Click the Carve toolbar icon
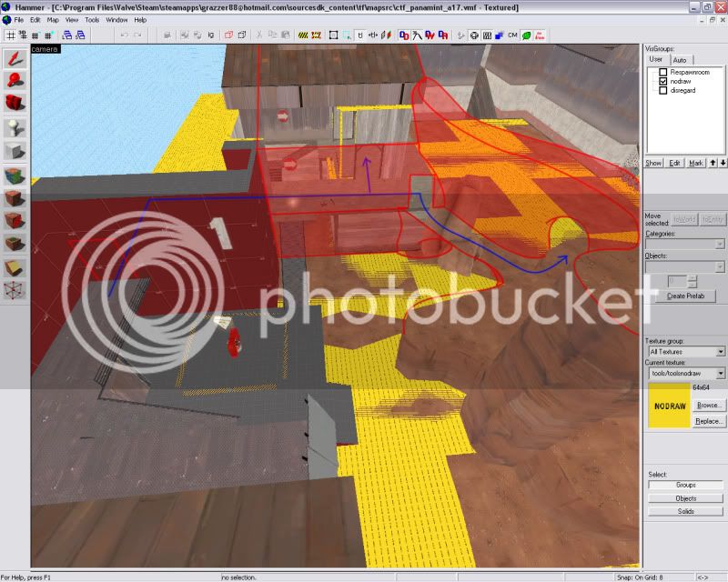The height and width of the screenshot is (582, 728). [x=167, y=35]
